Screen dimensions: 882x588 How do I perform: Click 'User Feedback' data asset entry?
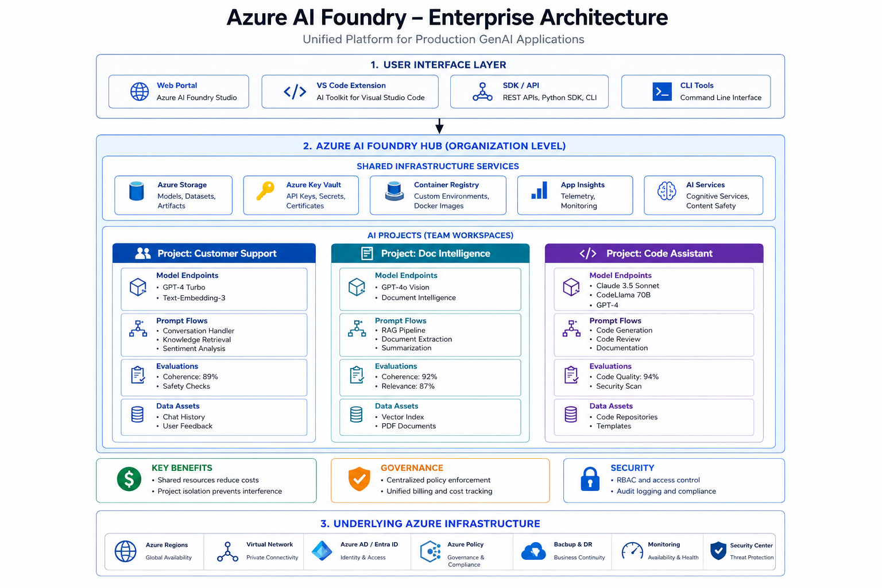(188, 427)
